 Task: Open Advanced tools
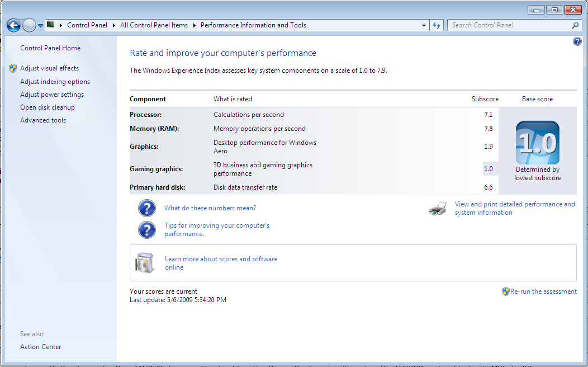[x=43, y=120]
